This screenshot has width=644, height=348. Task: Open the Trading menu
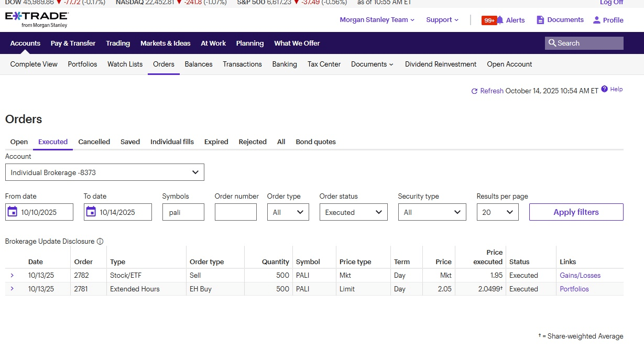pos(118,43)
